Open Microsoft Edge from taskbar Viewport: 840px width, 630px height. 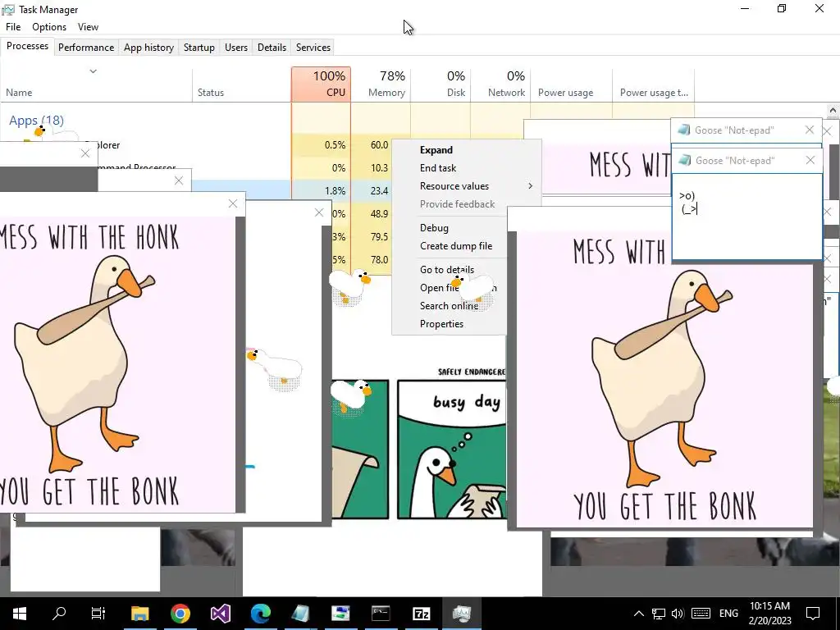coord(261,613)
